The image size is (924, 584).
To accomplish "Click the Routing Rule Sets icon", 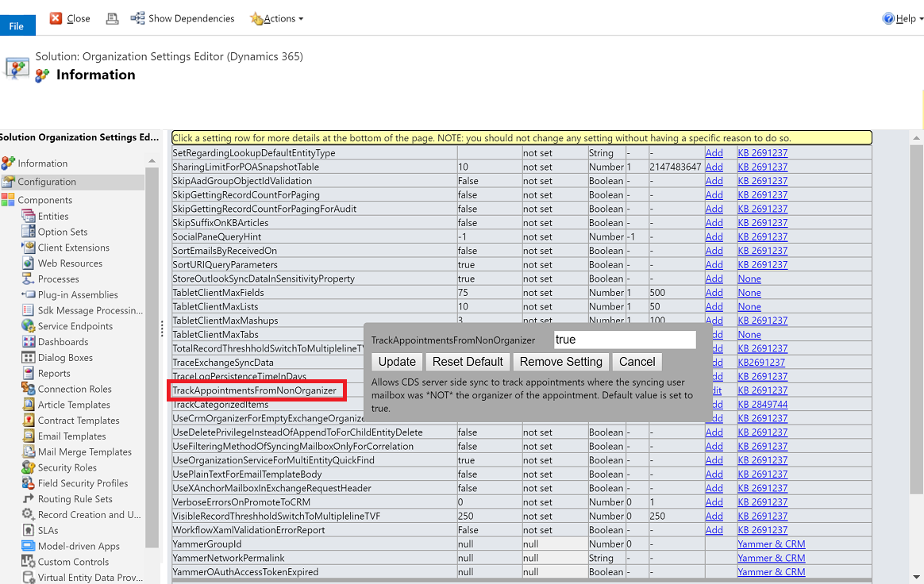I will 29,498.
